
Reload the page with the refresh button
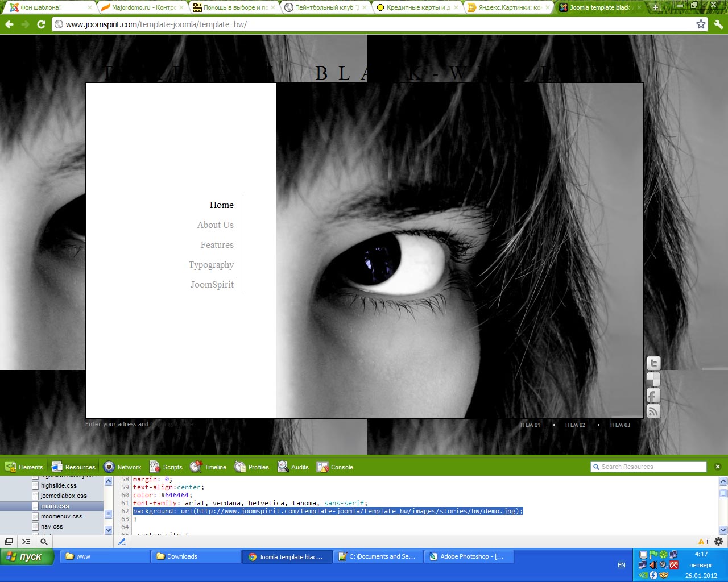point(41,24)
